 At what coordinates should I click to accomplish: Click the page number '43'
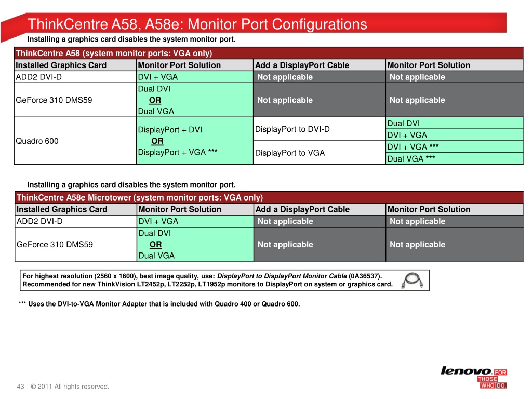point(20,387)
